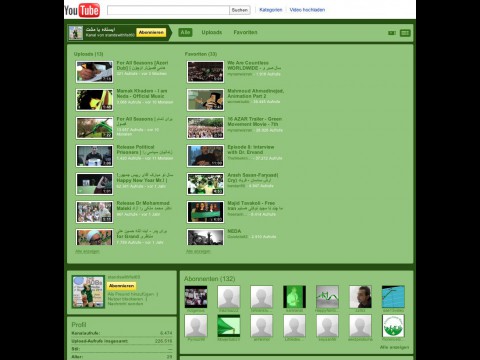Open the subscriber avatar showing a crowd photo
The image size is (480, 360).
(x=196, y=297)
